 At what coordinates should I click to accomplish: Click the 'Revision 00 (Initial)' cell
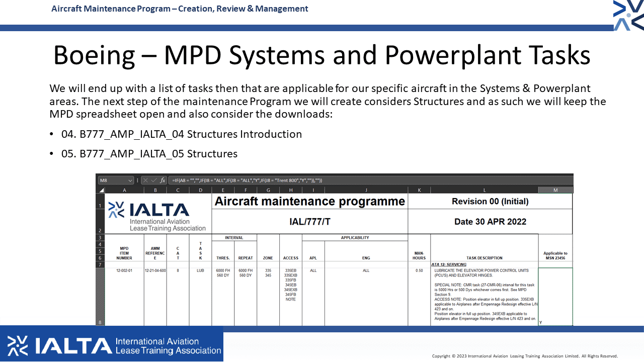coord(490,202)
